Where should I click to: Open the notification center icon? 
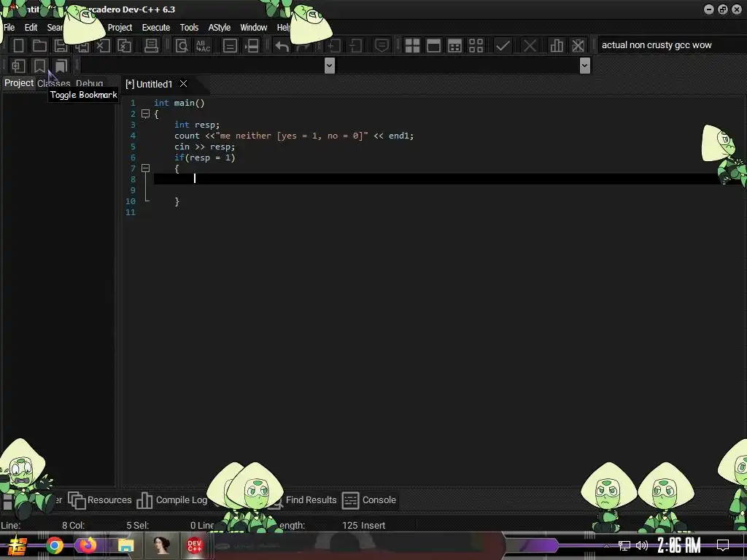click(723, 545)
